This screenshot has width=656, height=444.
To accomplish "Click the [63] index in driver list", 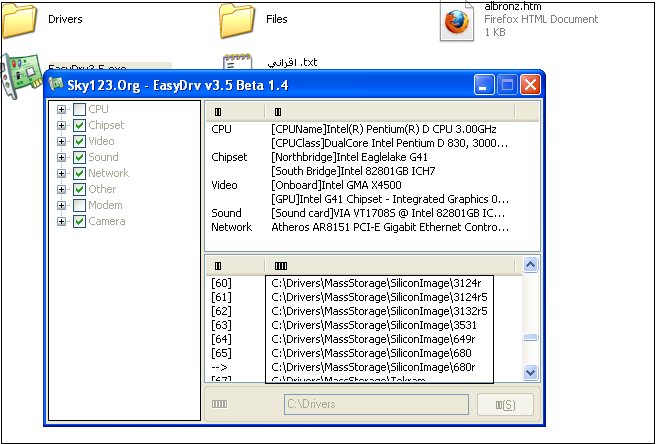I will pyautogui.click(x=221, y=325).
